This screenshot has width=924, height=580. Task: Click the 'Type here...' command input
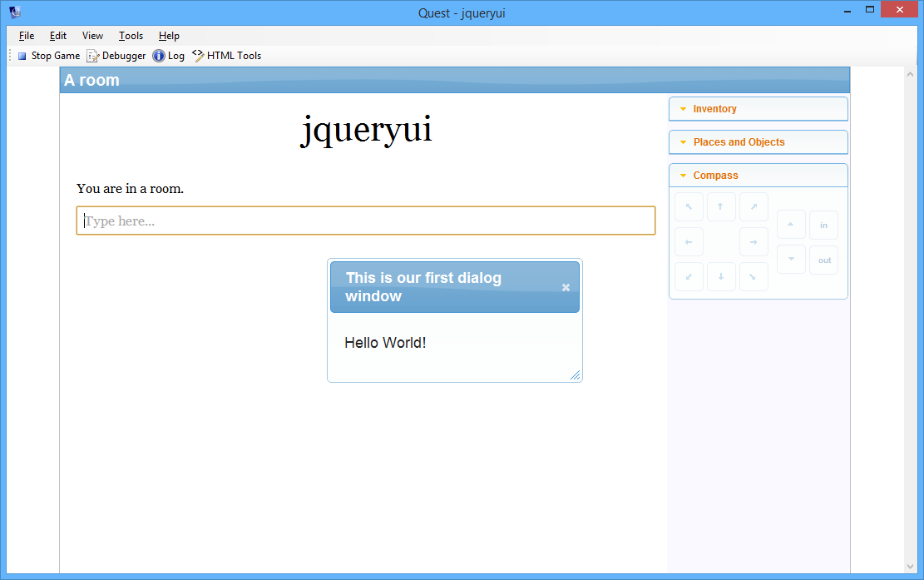[x=366, y=221]
